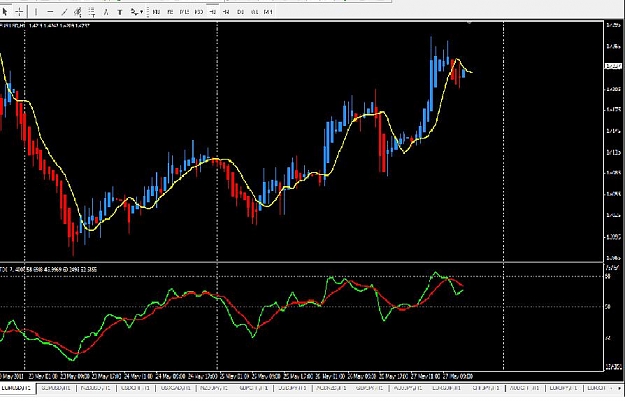Open the EURGBP,H1 chart tab
625x401 pixels.
pyautogui.click(x=446, y=387)
